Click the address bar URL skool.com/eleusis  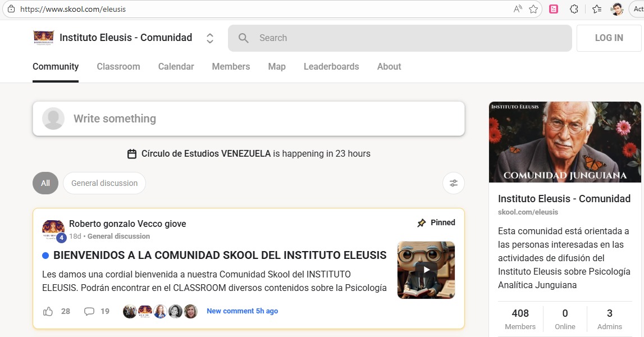pos(73,9)
